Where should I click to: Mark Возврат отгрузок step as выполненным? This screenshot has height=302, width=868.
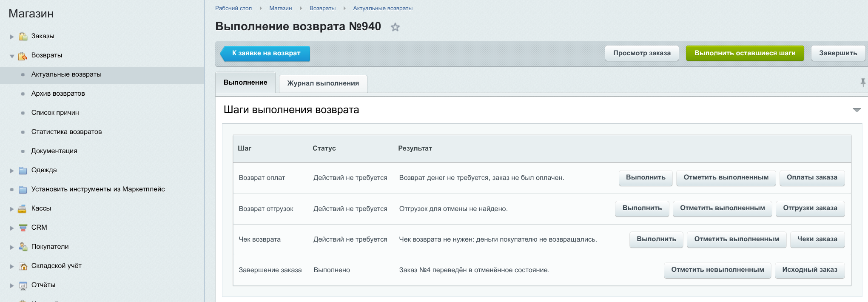point(723,208)
